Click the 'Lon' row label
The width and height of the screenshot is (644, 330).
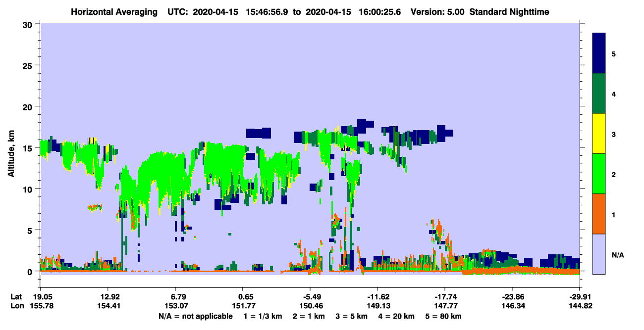tap(16, 306)
